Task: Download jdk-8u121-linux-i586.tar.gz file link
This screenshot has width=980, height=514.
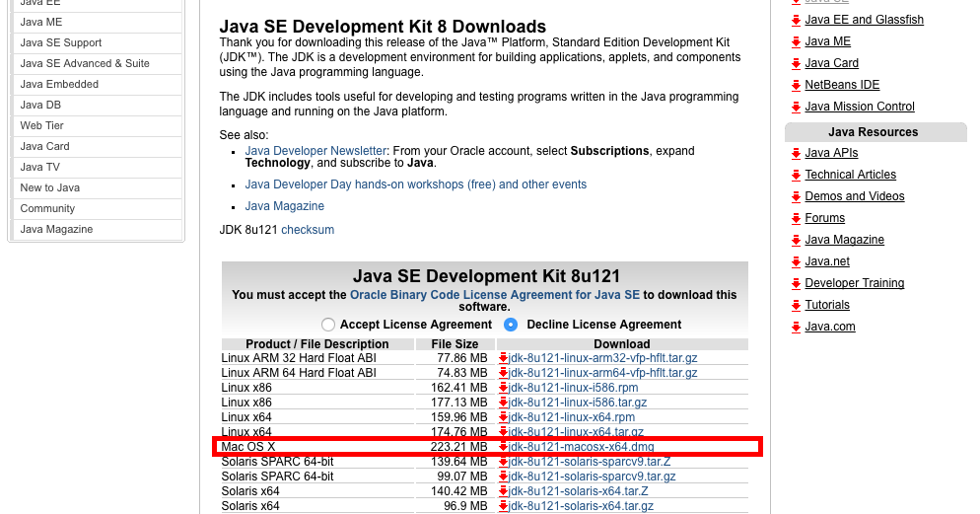Action: tap(578, 403)
